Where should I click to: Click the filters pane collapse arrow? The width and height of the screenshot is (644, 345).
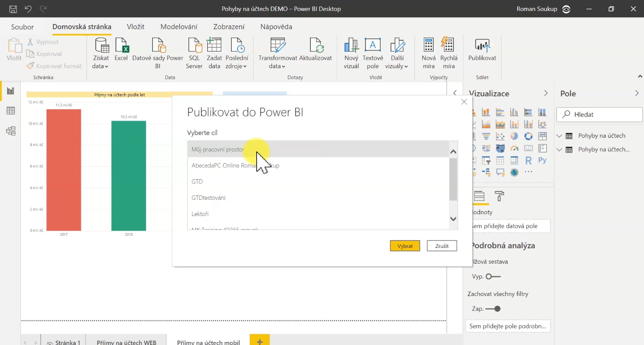(x=455, y=93)
